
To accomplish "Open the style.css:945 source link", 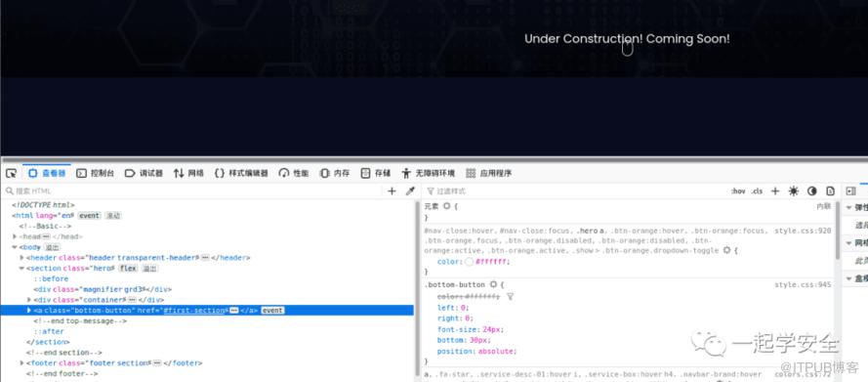I will (803, 284).
